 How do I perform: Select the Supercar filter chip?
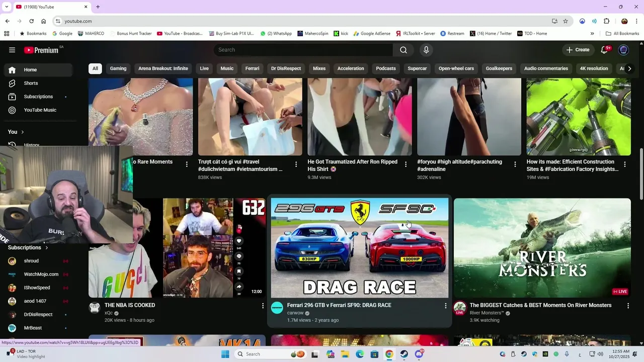417,68
